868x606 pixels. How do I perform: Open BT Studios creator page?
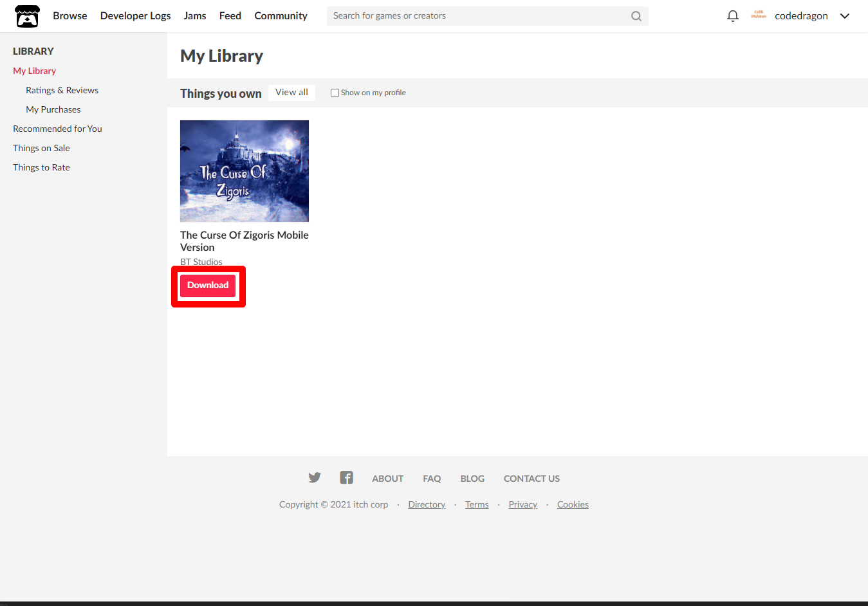[x=201, y=262]
